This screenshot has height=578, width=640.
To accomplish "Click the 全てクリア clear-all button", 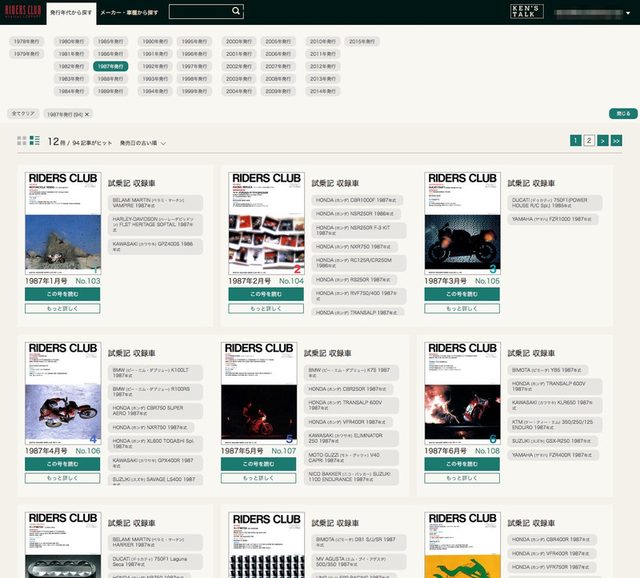I will click(23, 114).
